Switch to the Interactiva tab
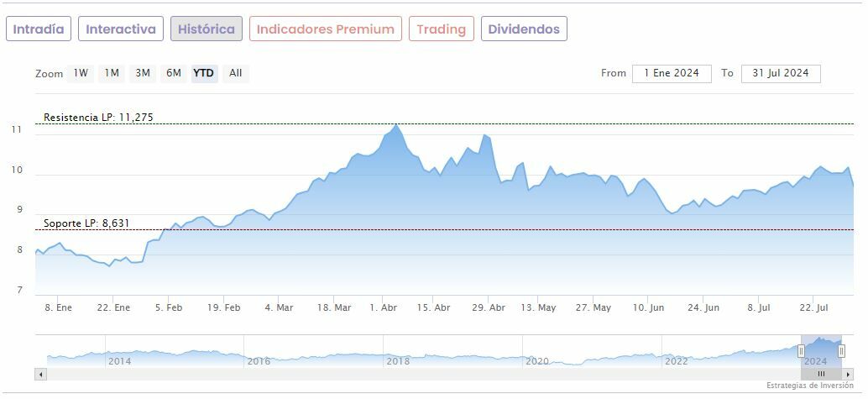The image size is (868, 399). [121, 29]
